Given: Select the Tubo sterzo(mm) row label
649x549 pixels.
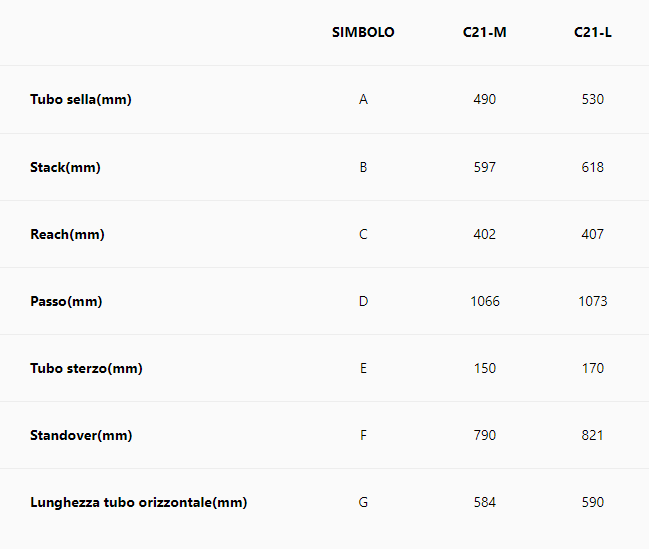Looking at the screenshot, I should click(x=86, y=368).
